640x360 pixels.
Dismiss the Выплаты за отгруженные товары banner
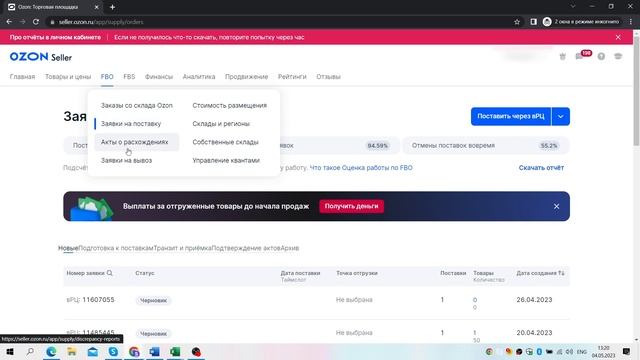point(556,206)
